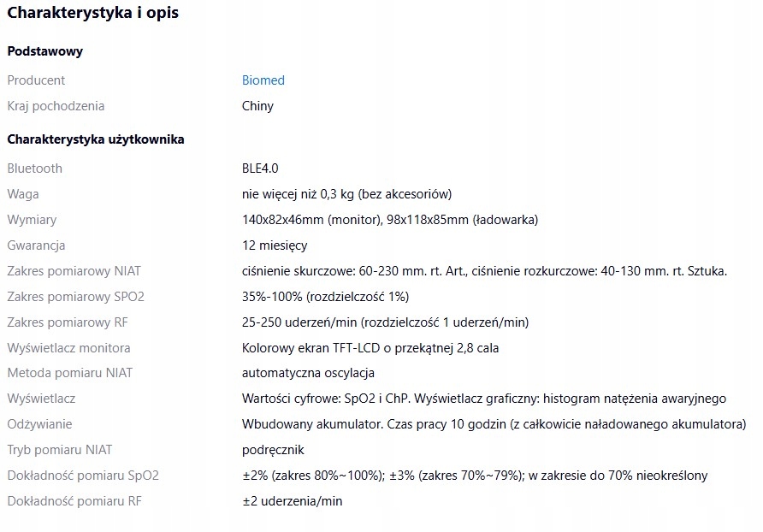Click the Dokładność pomiaru SpO2 label
763x532 pixels.
(83, 476)
